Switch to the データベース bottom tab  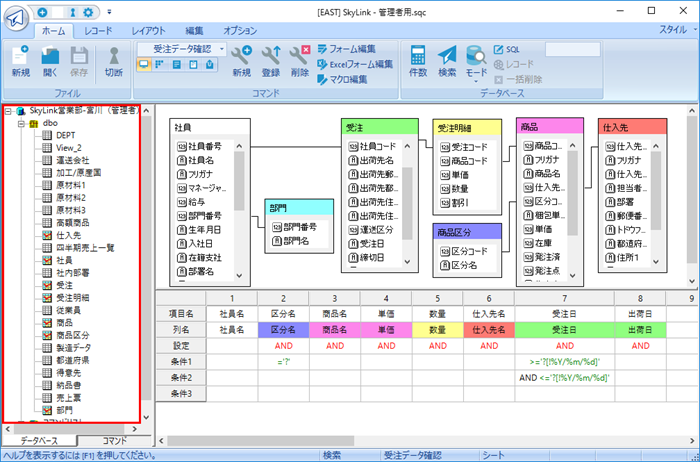click(x=39, y=441)
